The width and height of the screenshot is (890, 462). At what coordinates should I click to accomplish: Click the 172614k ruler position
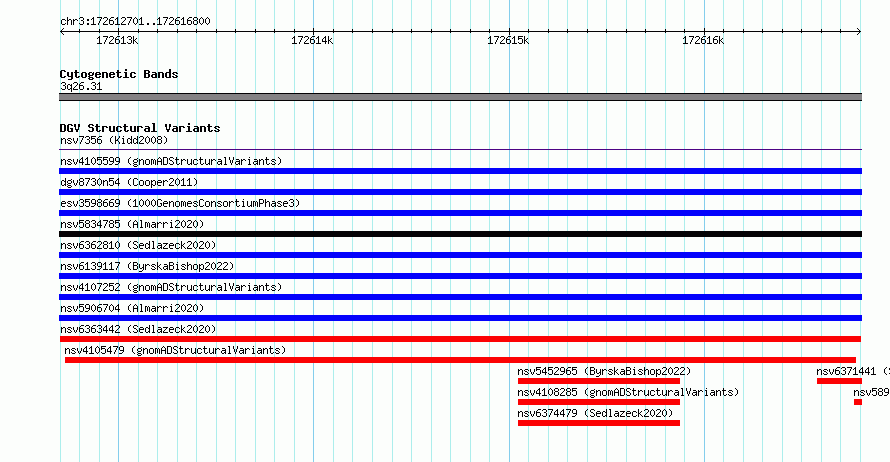[x=312, y=40]
